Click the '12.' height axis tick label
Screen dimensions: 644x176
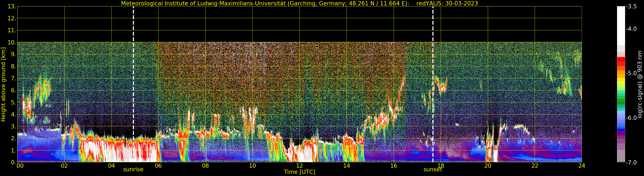pyautogui.click(x=12, y=18)
